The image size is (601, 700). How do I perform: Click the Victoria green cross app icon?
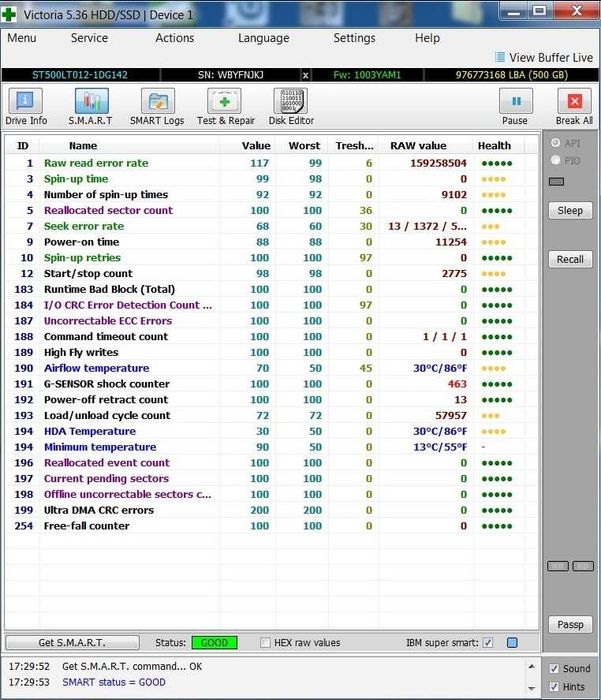(x=9, y=14)
